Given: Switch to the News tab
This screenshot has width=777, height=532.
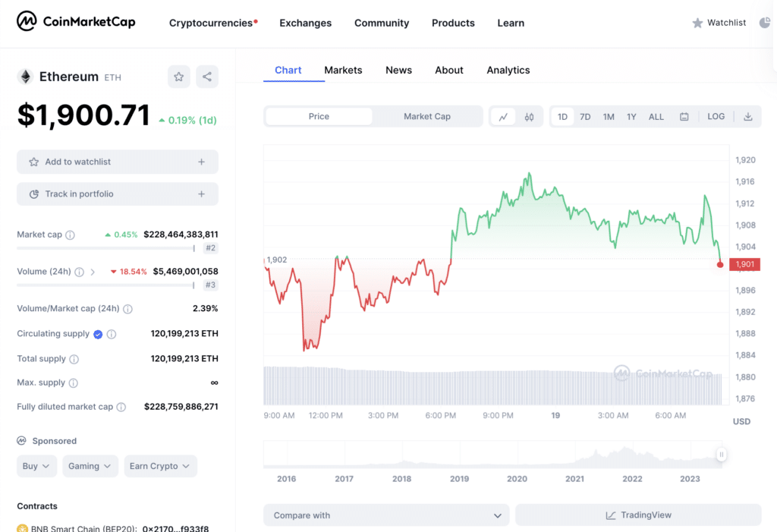Looking at the screenshot, I should (398, 71).
